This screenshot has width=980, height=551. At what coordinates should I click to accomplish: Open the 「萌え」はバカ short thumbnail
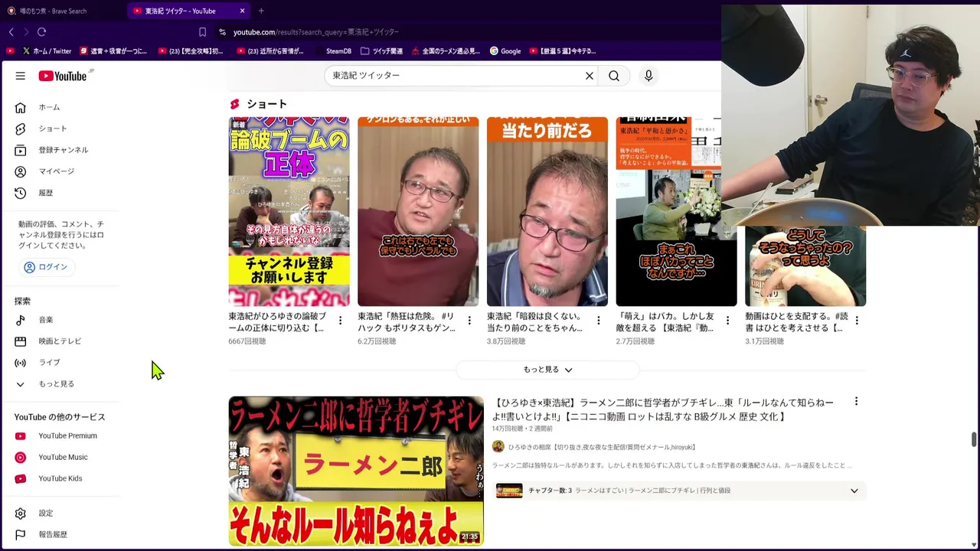coord(677,211)
